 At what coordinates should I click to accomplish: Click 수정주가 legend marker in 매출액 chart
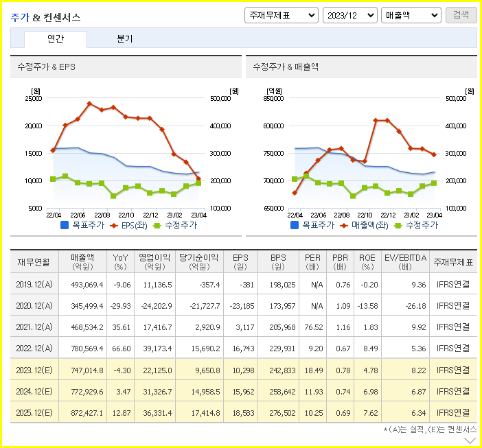(398, 226)
